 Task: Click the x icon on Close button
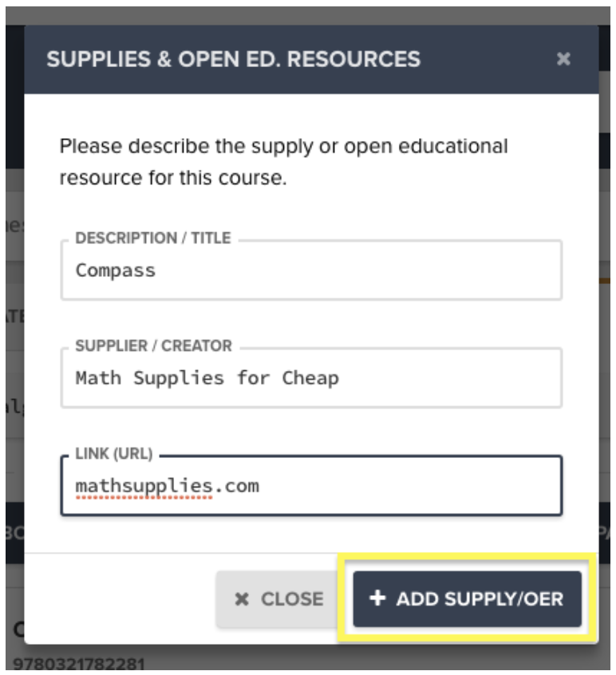242,599
